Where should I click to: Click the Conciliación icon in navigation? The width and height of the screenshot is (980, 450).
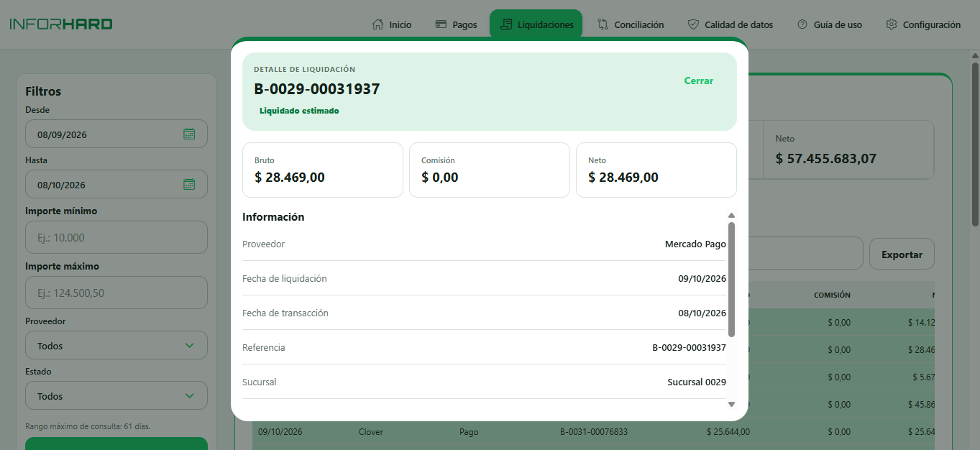[x=603, y=24]
